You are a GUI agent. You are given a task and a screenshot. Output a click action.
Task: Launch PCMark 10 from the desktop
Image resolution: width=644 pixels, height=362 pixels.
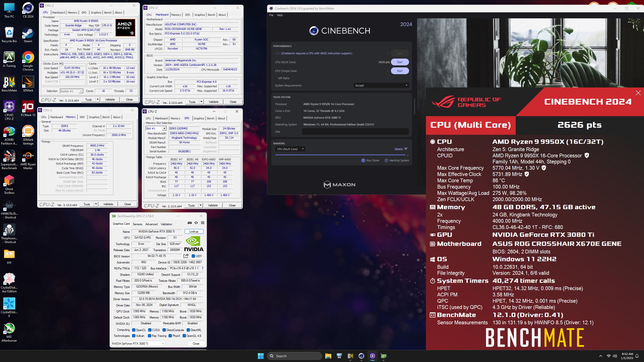[28, 109]
